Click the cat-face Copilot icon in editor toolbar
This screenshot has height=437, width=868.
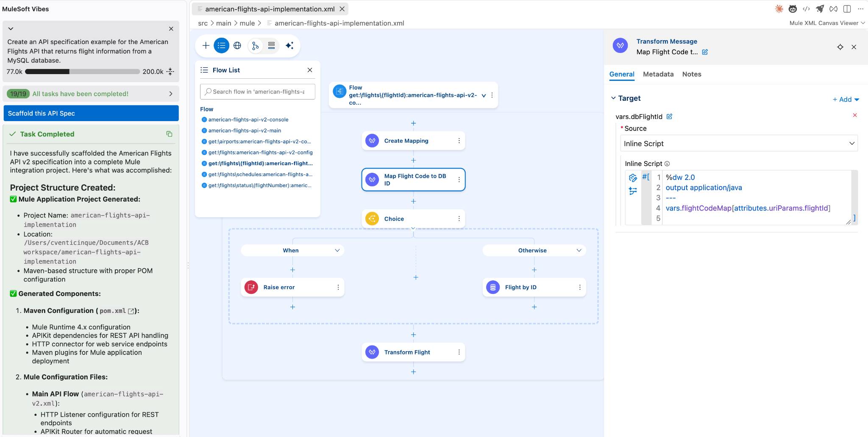pyautogui.click(x=793, y=9)
